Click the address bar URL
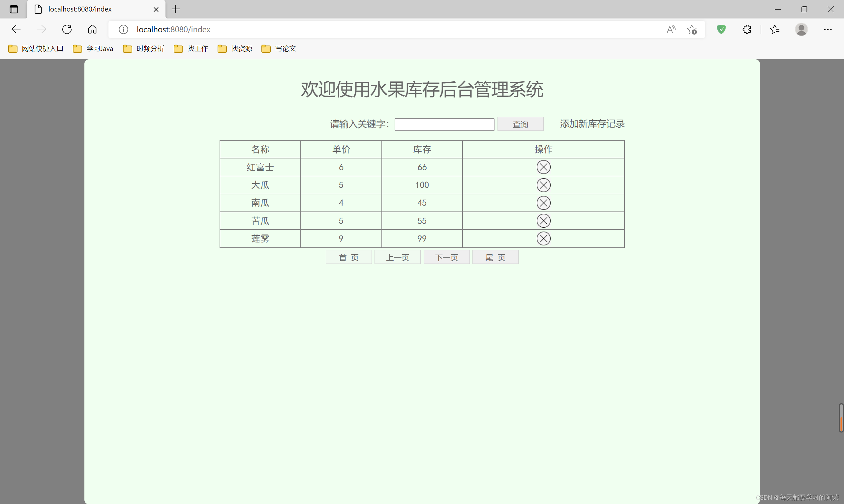The height and width of the screenshot is (504, 844). pyautogui.click(x=173, y=30)
